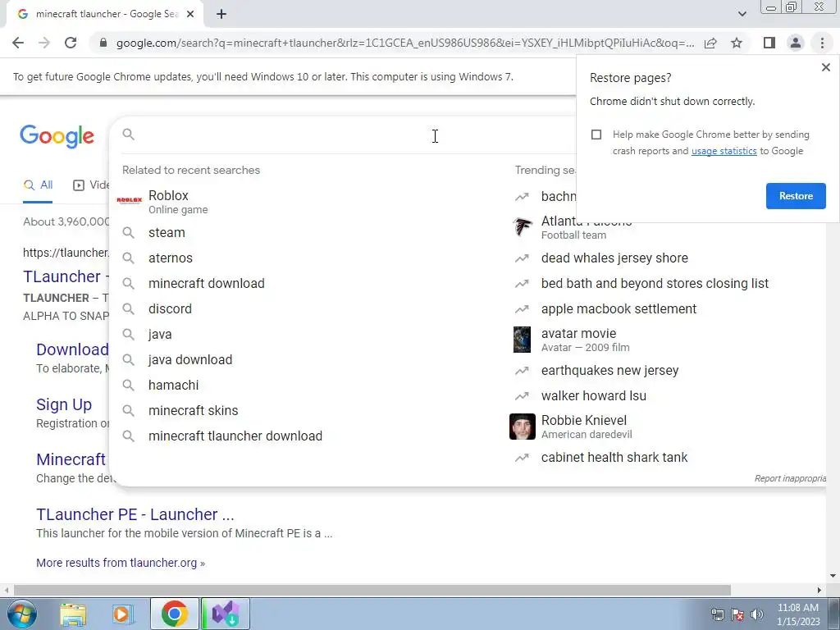Viewport: 840px width, 630px height.
Task: Select the 'discord' suggestion
Action: (311, 308)
